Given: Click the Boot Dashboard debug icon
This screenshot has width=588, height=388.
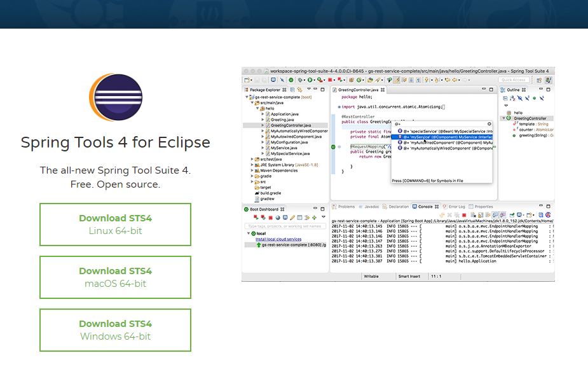Looking at the screenshot, I should pyautogui.click(x=263, y=218).
